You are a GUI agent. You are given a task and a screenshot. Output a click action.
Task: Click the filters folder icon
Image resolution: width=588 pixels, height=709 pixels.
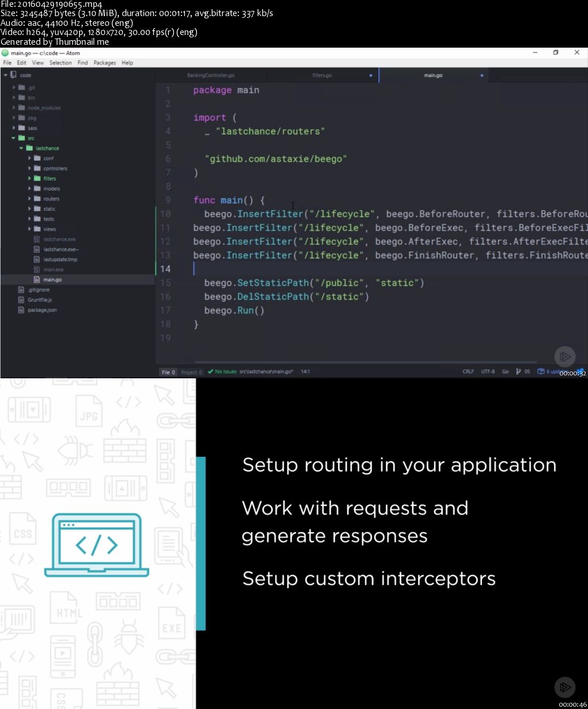coord(37,179)
